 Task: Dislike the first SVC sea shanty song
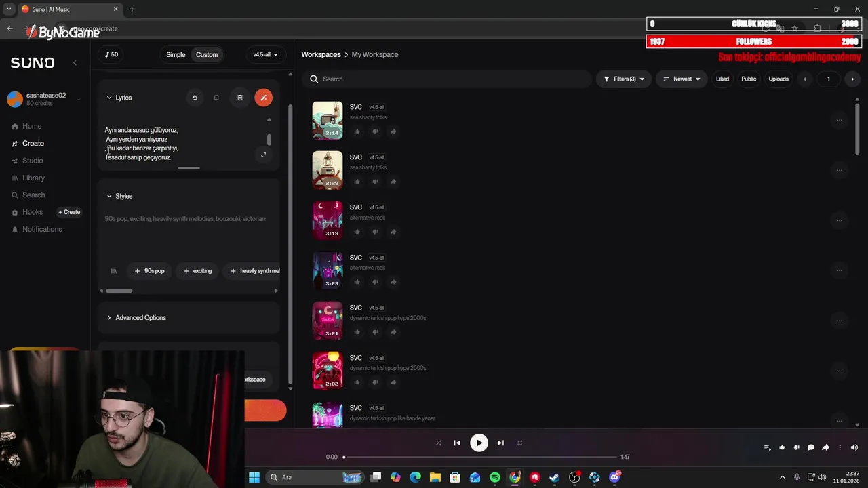(x=375, y=131)
